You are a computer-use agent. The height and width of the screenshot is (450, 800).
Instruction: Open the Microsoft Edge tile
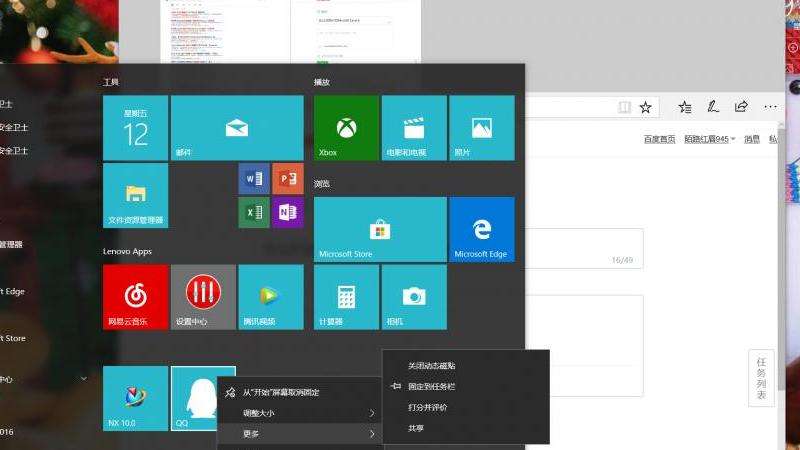click(x=481, y=230)
